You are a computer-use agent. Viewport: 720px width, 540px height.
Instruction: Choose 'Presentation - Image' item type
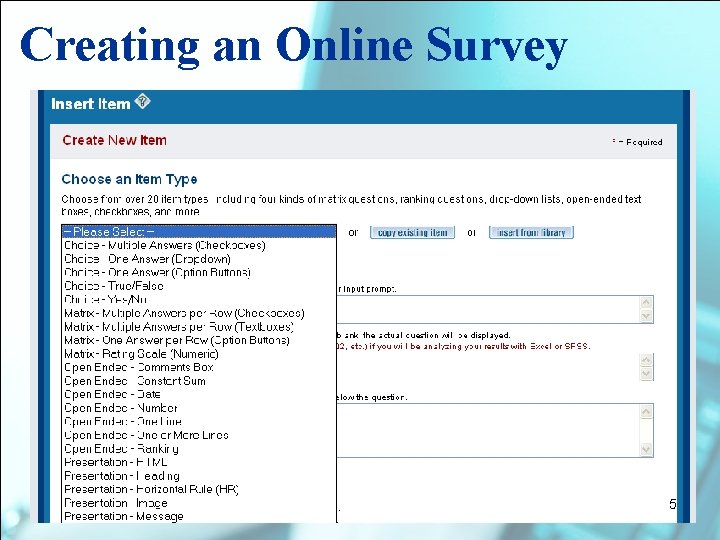click(199, 503)
